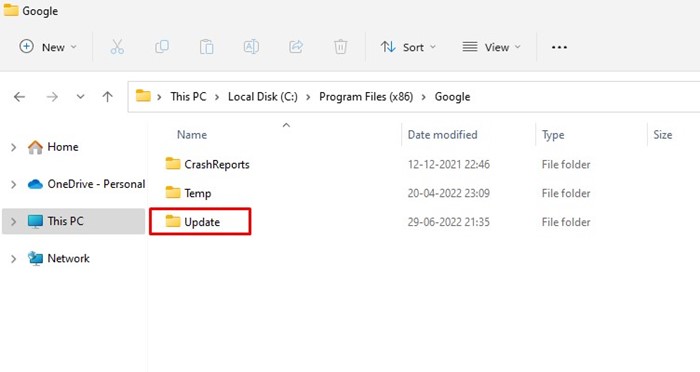This screenshot has width=700, height=372.
Task: Navigate back with the left arrow
Action: point(19,96)
